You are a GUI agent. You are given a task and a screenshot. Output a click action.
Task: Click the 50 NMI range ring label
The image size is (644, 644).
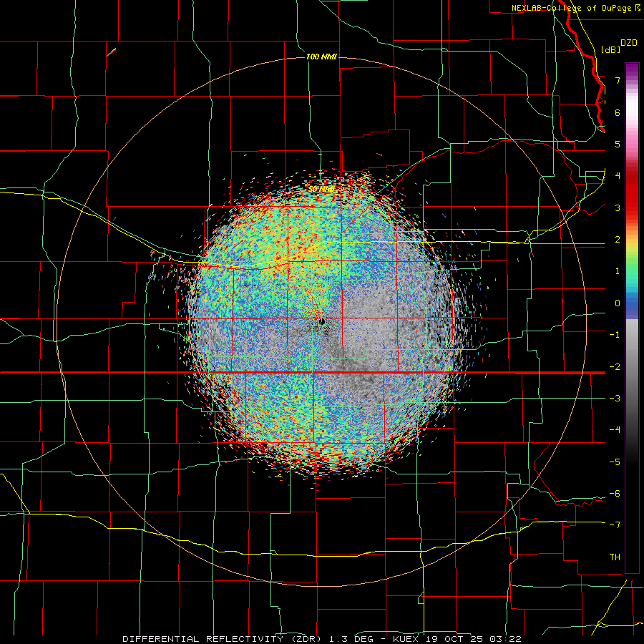(321, 190)
